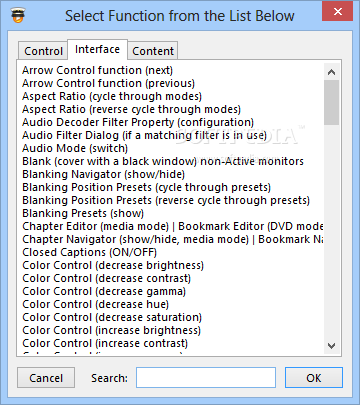Close the function selection dialog
Image resolution: width=360 pixels, height=405 pixels.
[338, 12]
